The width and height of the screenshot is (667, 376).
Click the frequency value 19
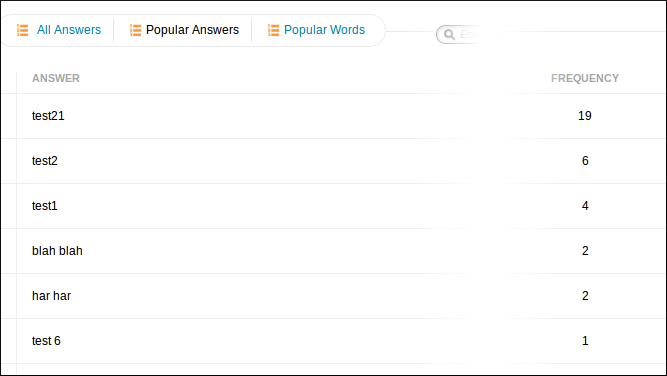pyautogui.click(x=585, y=116)
